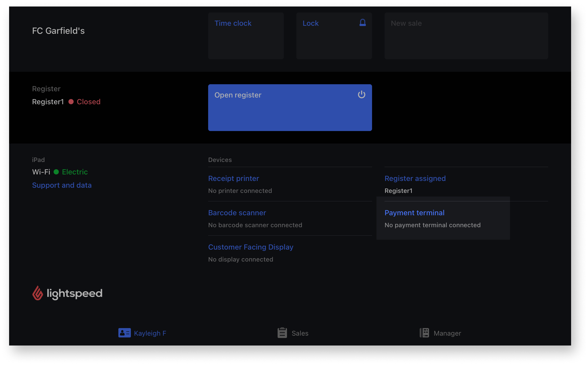Click the green Electric connection dot

point(56,172)
